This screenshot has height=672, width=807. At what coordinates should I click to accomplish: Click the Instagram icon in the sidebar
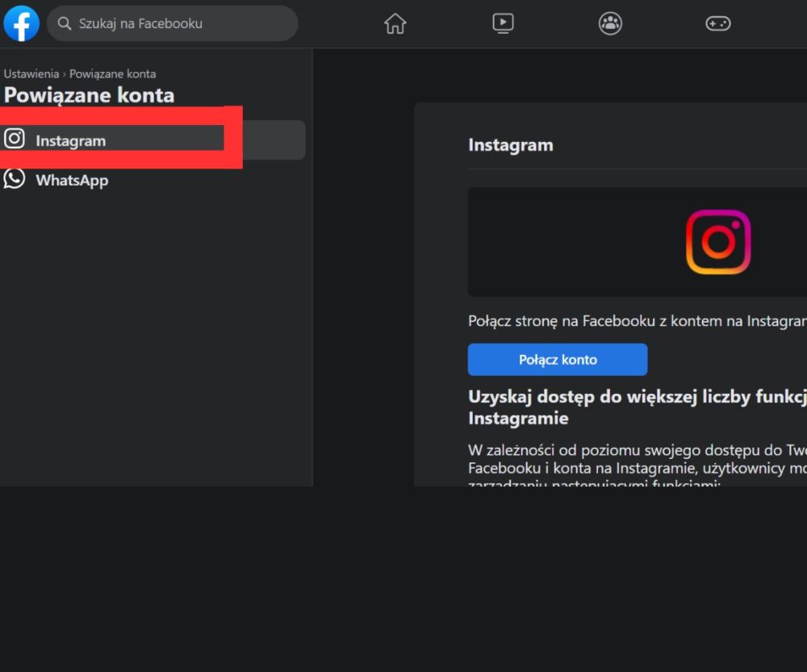(15, 139)
